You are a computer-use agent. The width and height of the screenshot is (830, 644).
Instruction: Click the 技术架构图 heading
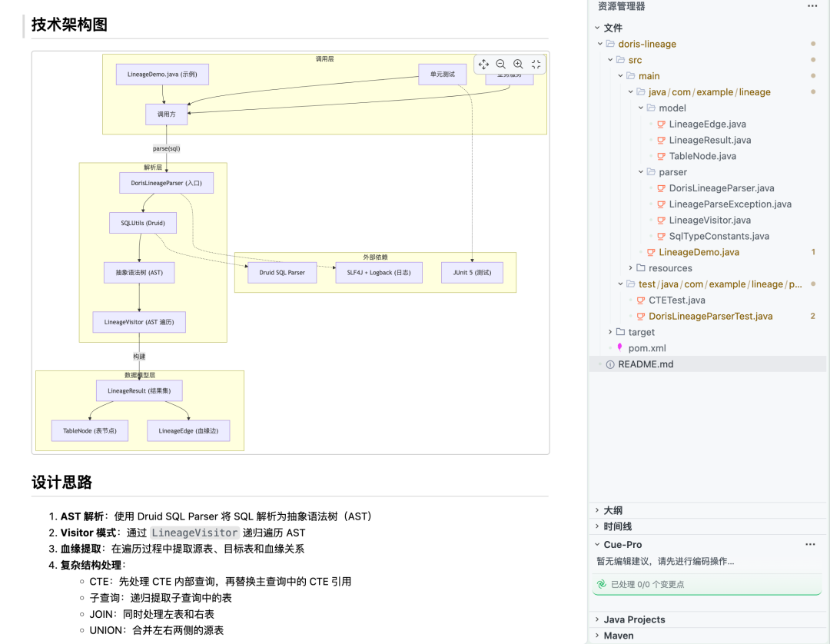point(69,25)
